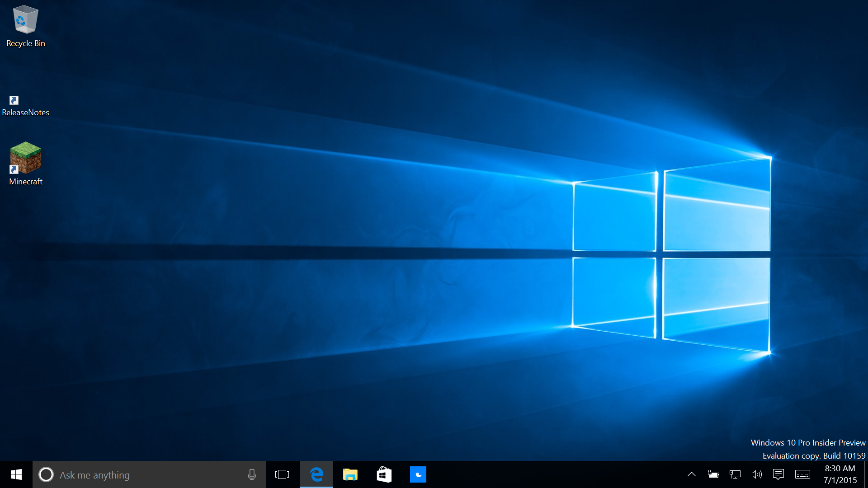
Task: Open the volume slider from the speaker icon
Action: 756,474
